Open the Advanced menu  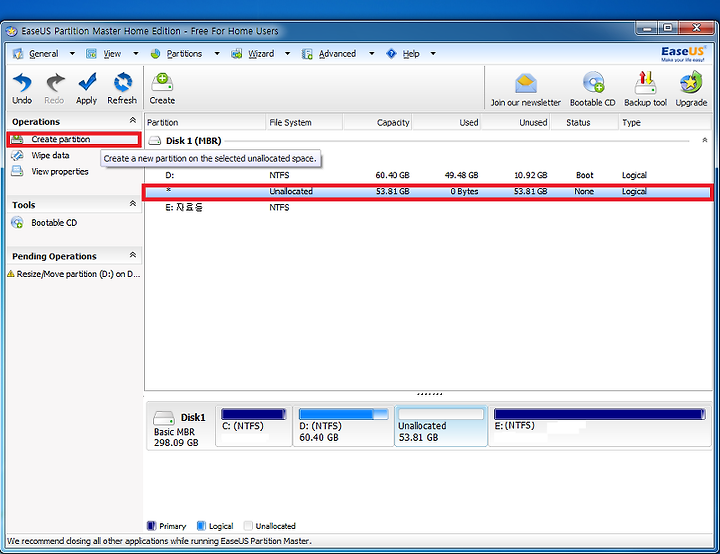337,54
